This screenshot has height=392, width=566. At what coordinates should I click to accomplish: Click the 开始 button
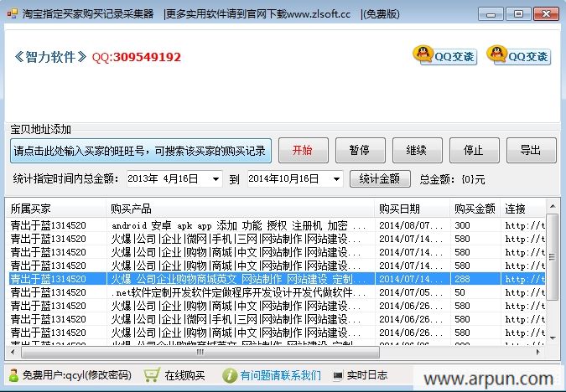pos(304,150)
